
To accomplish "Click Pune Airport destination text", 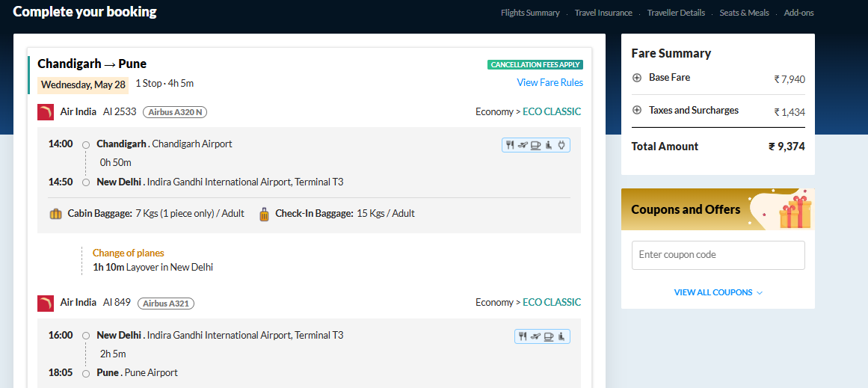I will point(151,372).
